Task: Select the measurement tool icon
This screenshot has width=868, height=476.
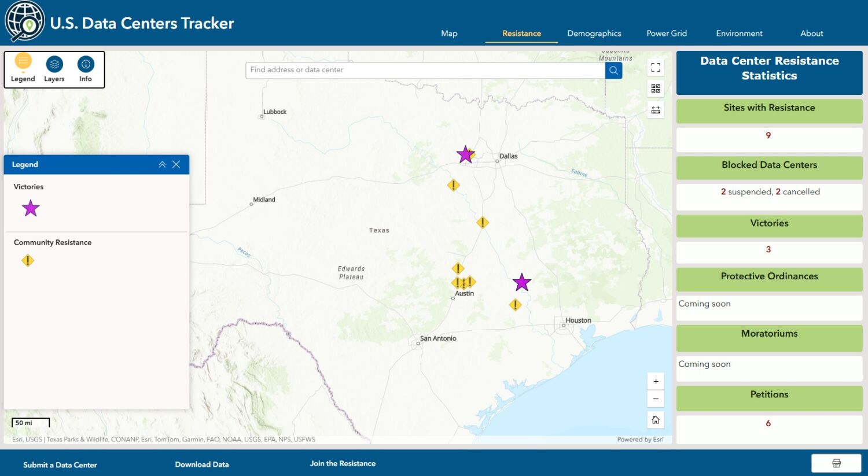Action: [x=656, y=110]
